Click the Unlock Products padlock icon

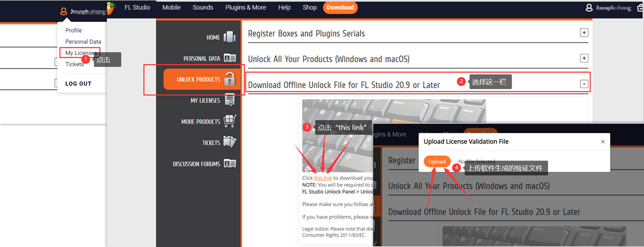229,79
